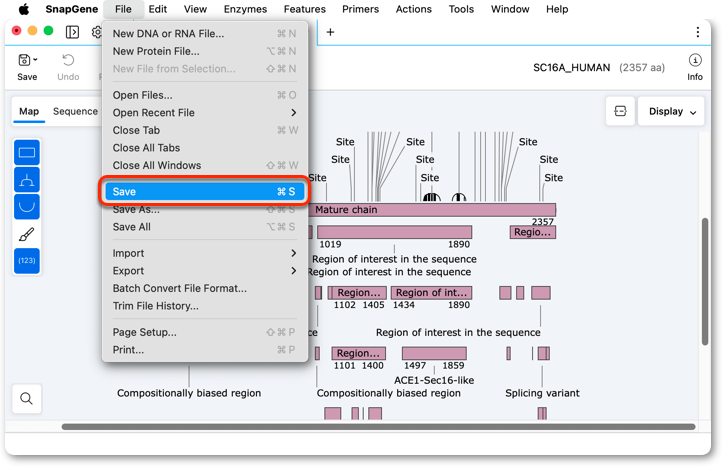Screen dimensions: 722x466
Task: Open the Info panel icon
Action: pos(695,60)
